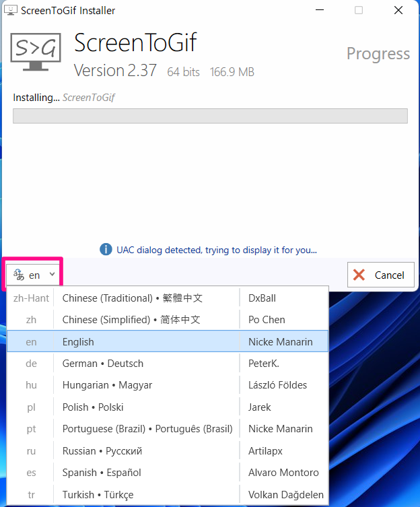420x507 pixels.
Task: Select Portuguese (Brazil) language entry
Action: pyautogui.click(x=168, y=429)
